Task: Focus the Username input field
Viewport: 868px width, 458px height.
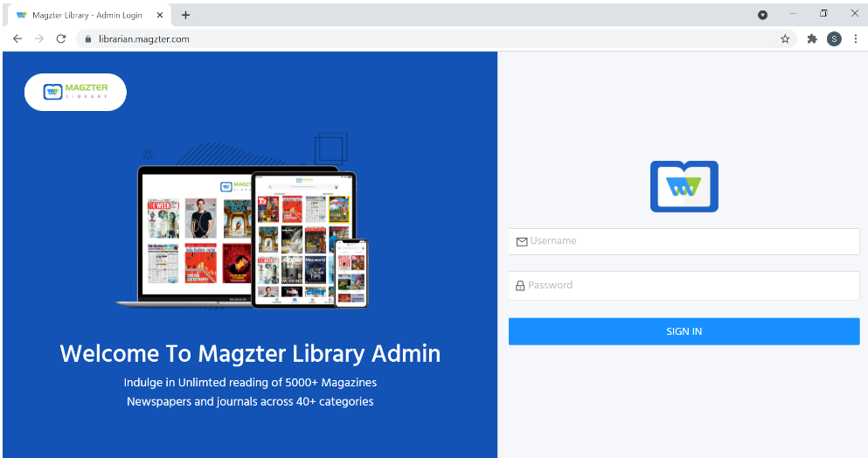Action: (684, 241)
